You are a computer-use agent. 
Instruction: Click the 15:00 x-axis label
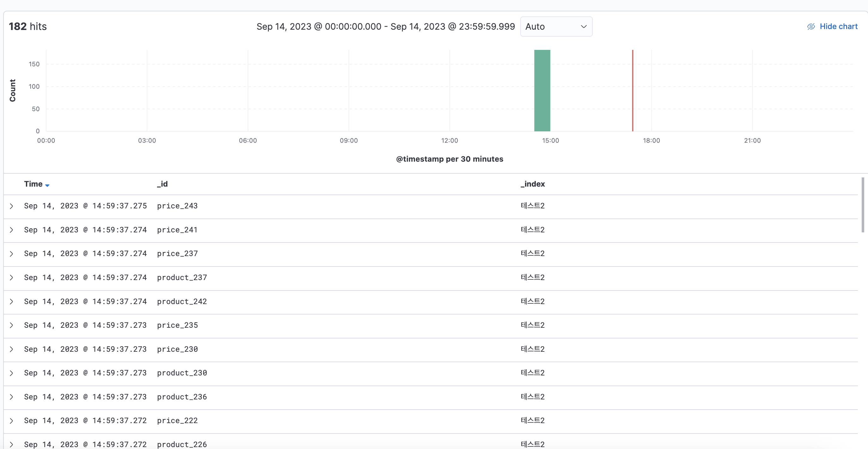click(550, 141)
